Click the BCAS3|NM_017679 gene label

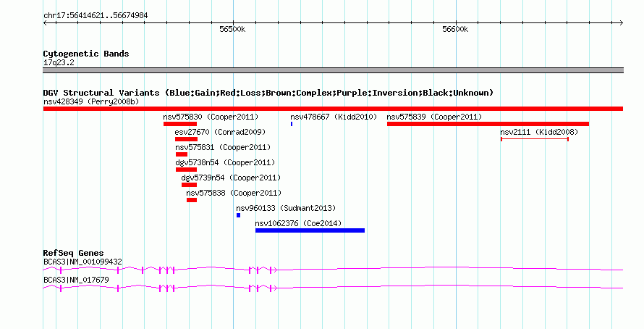[x=76, y=280]
